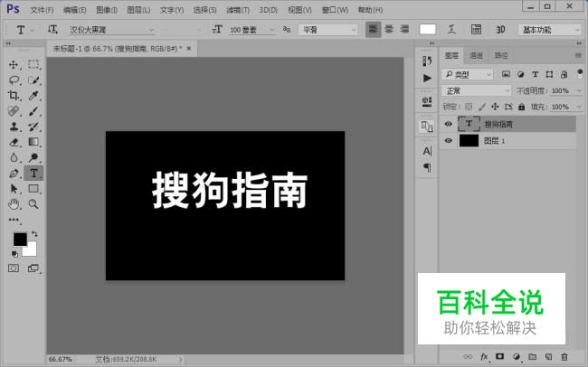Select the Crop tool

[x=14, y=96]
